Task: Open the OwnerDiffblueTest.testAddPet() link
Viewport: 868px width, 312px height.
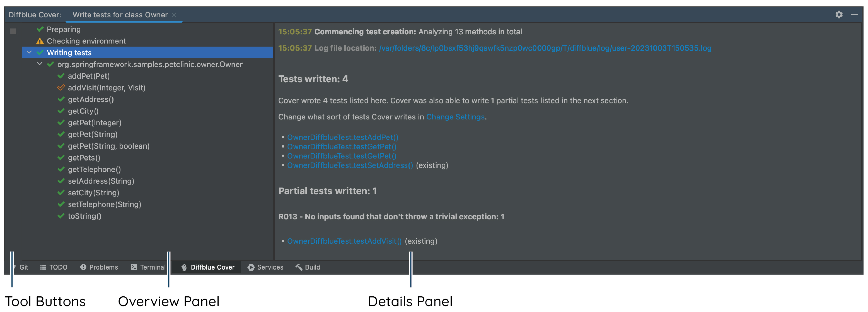Action: coord(342,137)
